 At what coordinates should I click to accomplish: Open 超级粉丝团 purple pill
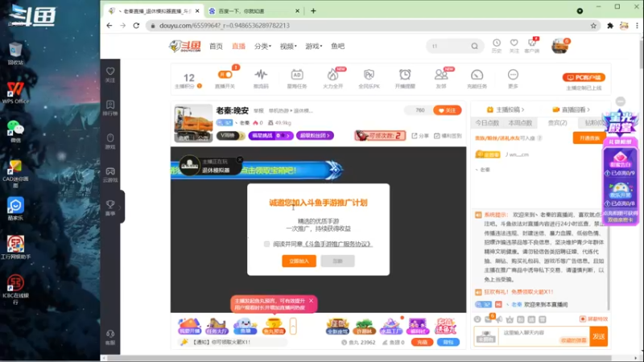(x=315, y=135)
